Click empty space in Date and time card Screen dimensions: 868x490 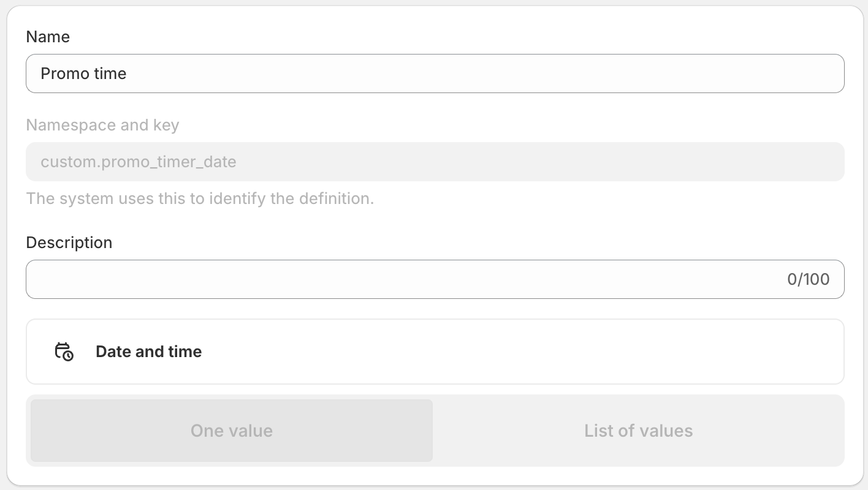click(x=521, y=352)
